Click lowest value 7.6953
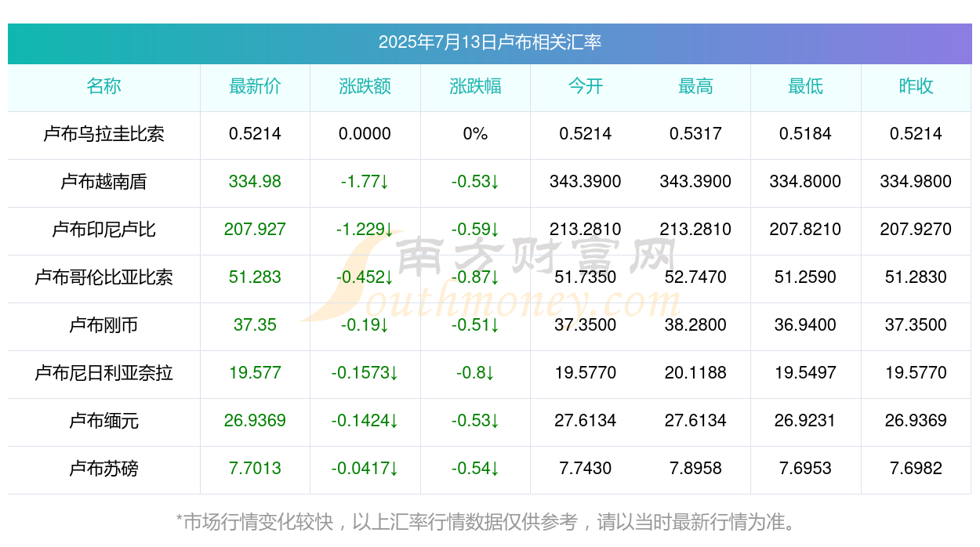This screenshot has width=980, height=547. [806, 469]
